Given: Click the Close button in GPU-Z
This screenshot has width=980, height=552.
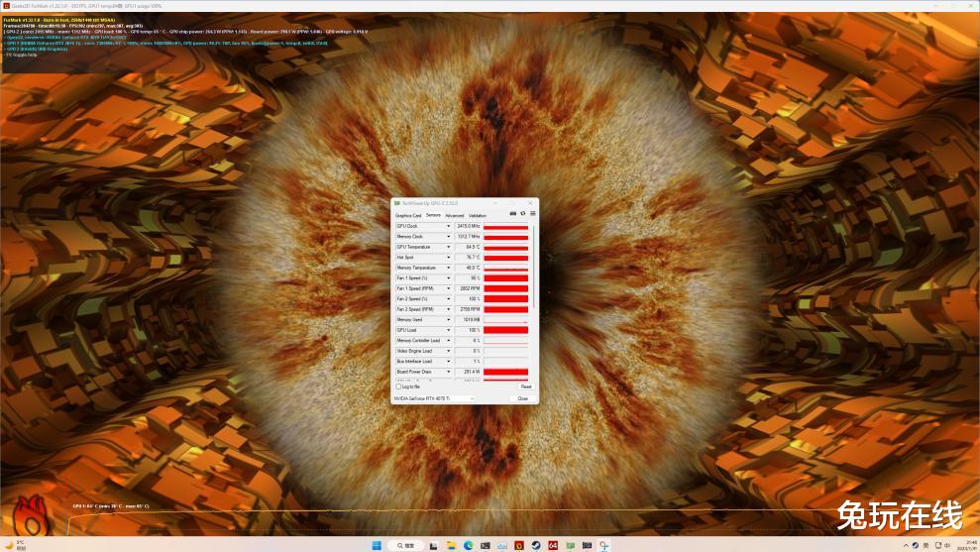Looking at the screenshot, I should point(522,398).
